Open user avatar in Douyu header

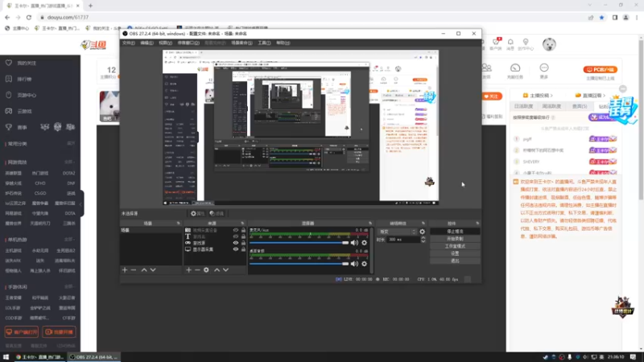(x=549, y=44)
